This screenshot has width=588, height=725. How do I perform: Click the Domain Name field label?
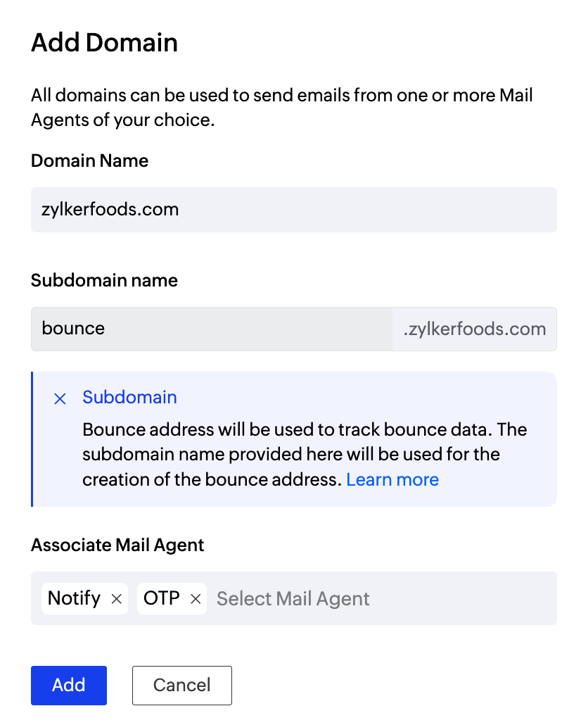pyautogui.click(x=89, y=161)
